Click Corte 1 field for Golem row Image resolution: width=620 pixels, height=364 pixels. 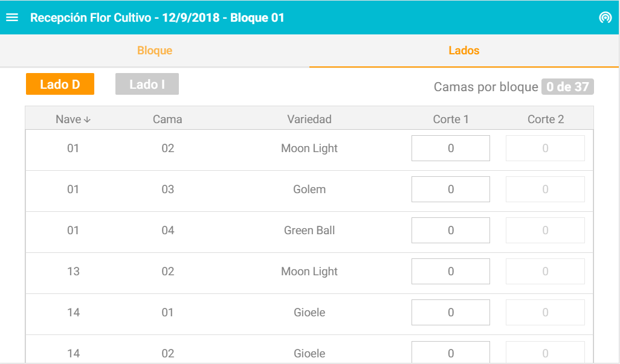point(450,190)
